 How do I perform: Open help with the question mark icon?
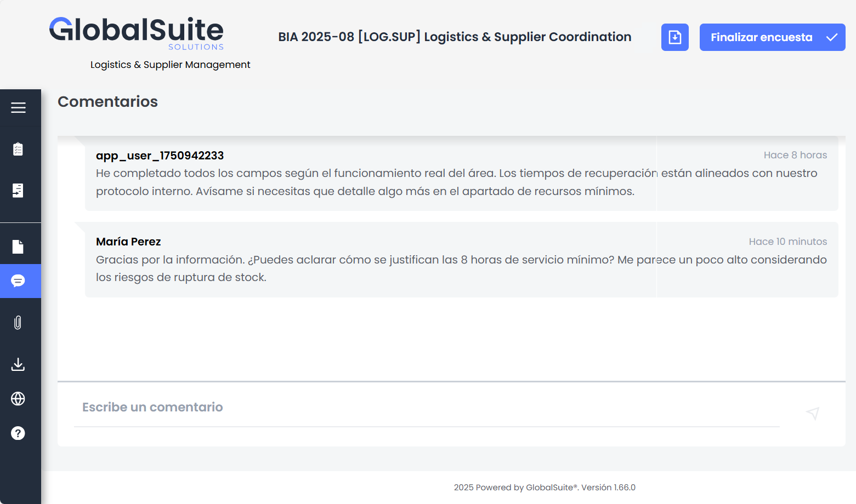point(18,433)
